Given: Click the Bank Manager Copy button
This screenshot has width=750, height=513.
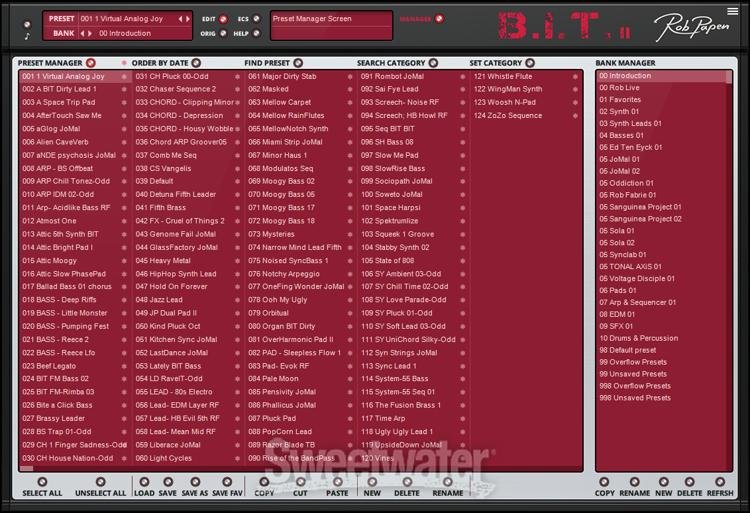Looking at the screenshot, I should pyautogui.click(x=604, y=482).
